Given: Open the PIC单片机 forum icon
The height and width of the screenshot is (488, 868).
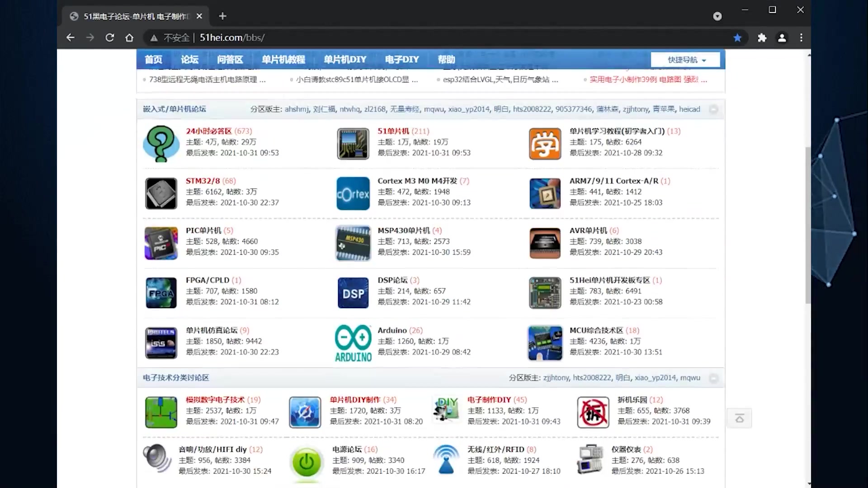Looking at the screenshot, I should pos(161,243).
